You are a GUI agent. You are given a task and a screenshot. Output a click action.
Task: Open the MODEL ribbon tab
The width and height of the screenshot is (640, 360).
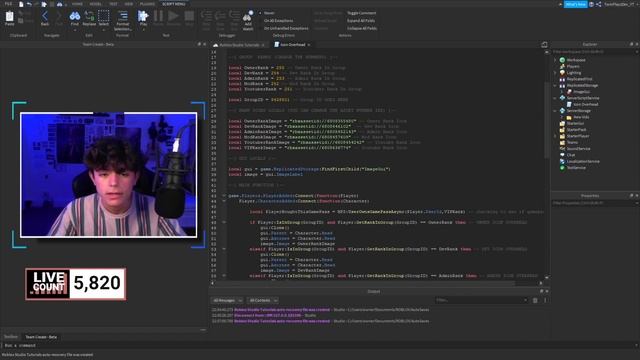(96, 4)
